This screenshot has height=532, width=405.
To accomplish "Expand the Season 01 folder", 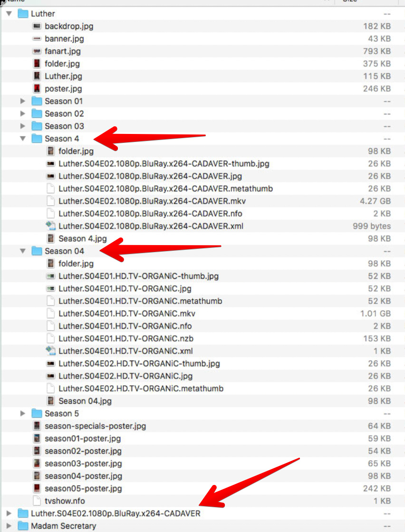I will tap(23, 101).
